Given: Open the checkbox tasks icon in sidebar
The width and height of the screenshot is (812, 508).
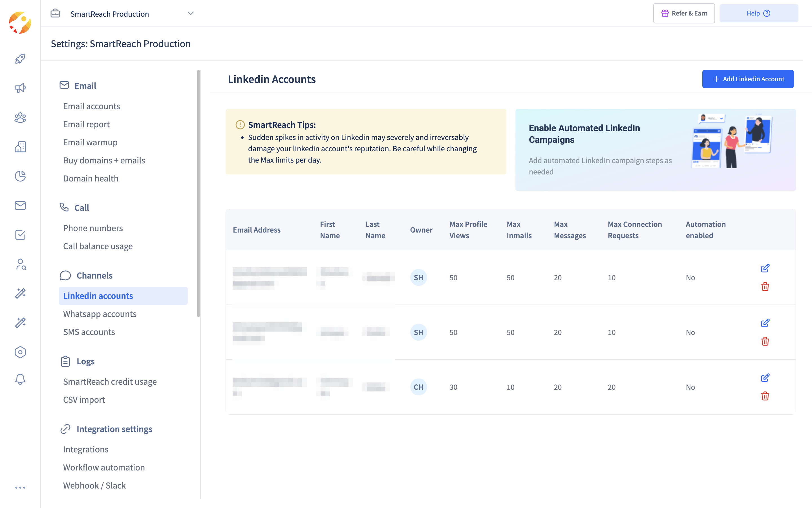Looking at the screenshot, I should coord(20,235).
